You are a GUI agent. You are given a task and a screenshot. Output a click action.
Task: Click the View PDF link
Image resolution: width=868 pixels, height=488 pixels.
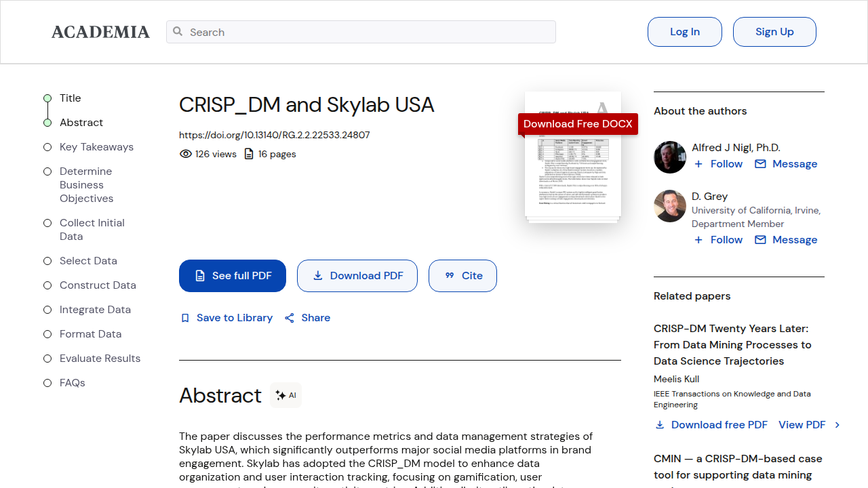point(802,425)
